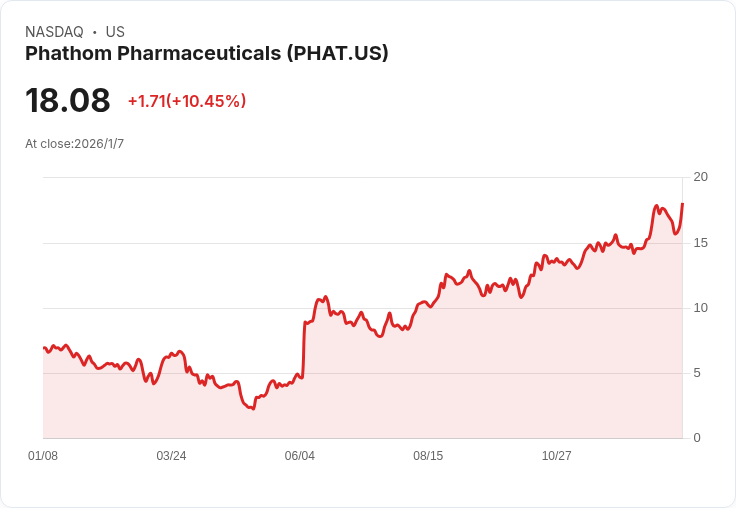Pick the 08/15 date on the x-axis

428,456
